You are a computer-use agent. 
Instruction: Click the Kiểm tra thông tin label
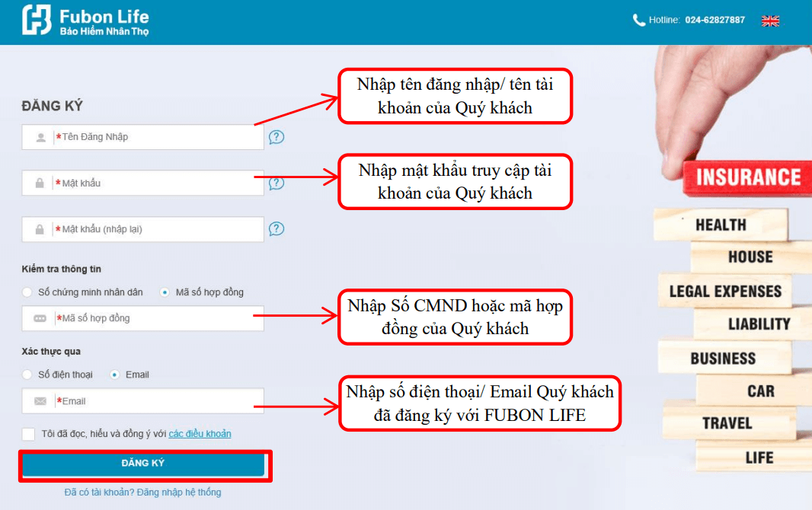pos(61,269)
